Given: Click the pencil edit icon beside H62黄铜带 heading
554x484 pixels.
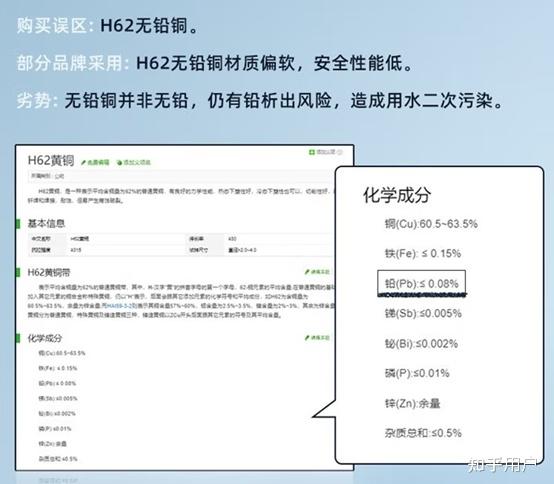Looking at the screenshot, I should 307,272.
